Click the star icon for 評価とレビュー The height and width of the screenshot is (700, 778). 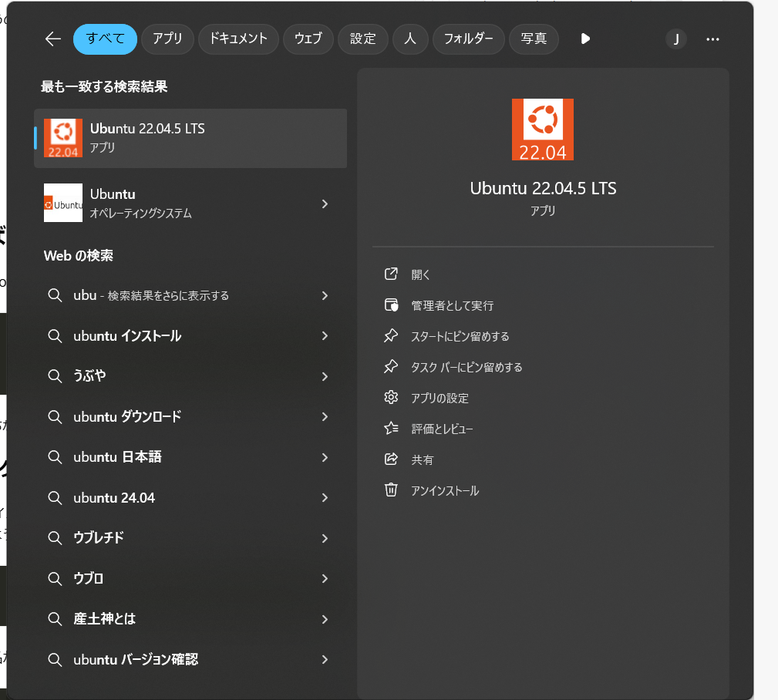point(391,428)
